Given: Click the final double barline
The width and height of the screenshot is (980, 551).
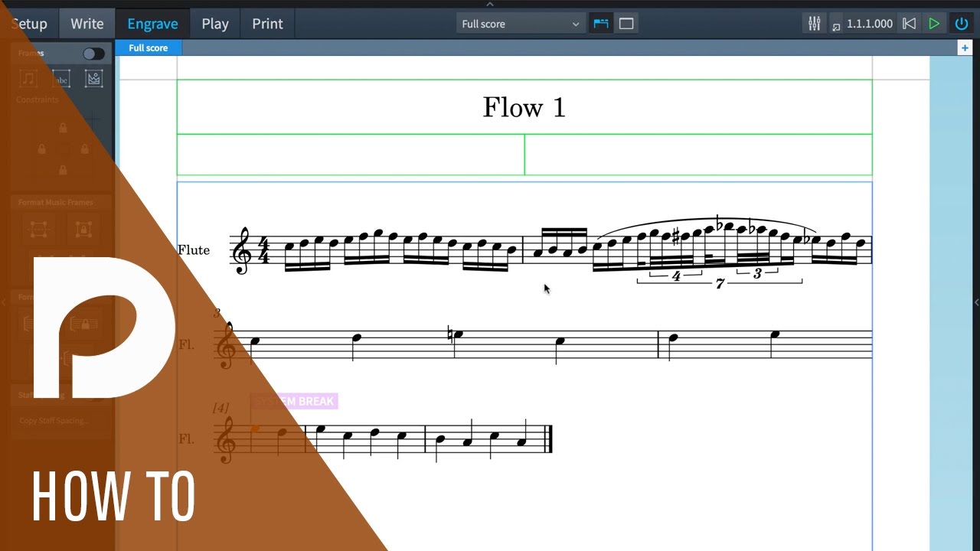Looking at the screenshot, I should (547, 439).
